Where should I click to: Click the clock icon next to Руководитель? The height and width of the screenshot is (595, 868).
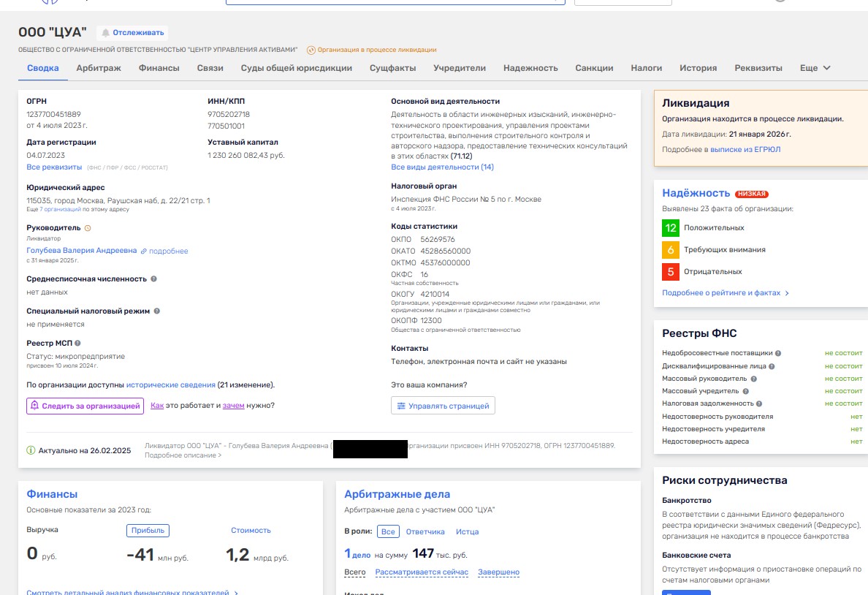[88, 228]
